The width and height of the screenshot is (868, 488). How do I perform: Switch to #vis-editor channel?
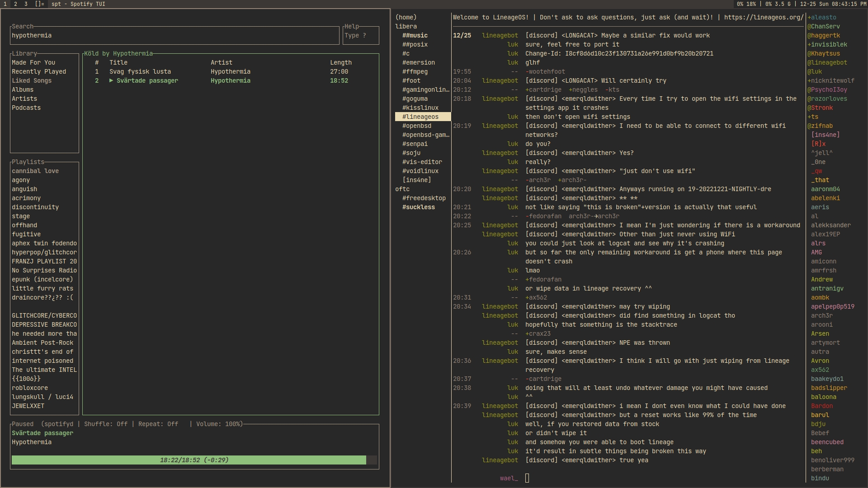point(422,162)
